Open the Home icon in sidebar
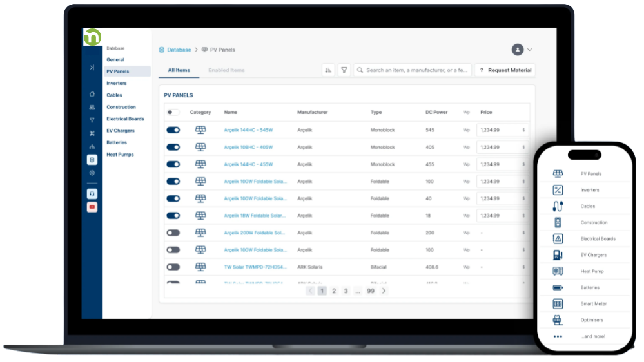This screenshot has height=362, width=644. [x=92, y=94]
